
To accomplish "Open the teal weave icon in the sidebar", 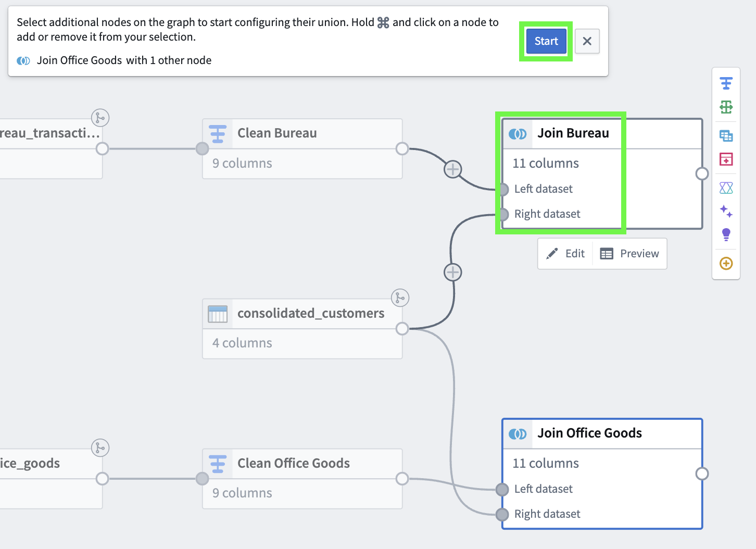I will pos(726,188).
